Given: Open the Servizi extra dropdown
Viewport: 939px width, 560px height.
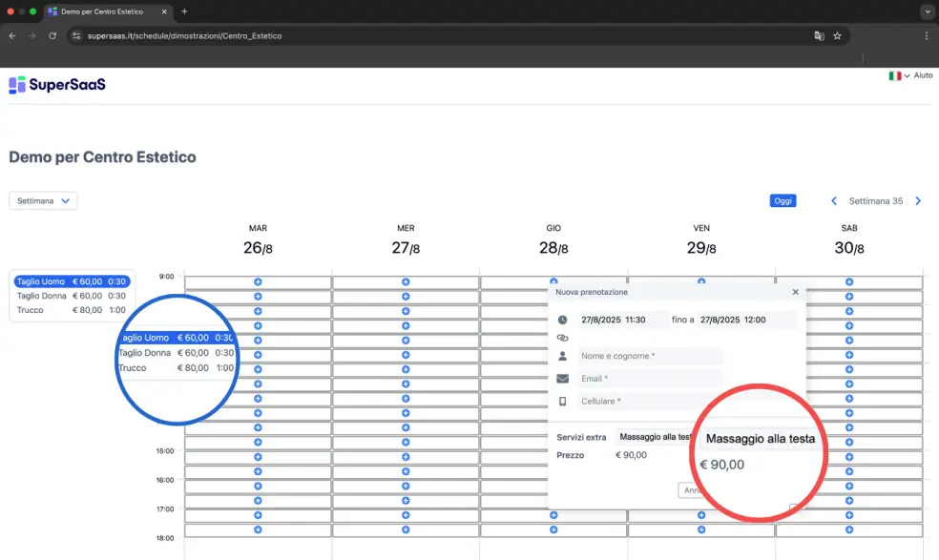Looking at the screenshot, I should [654, 437].
